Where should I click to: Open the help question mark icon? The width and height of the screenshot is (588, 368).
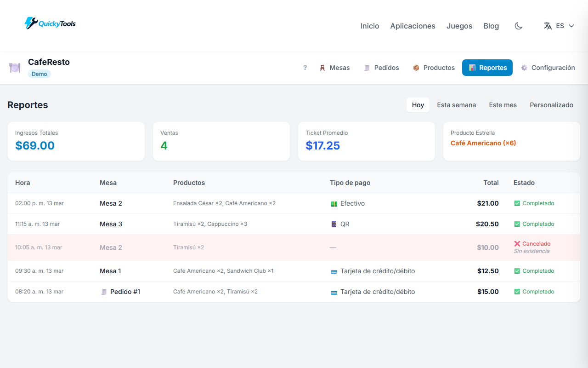click(305, 68)
